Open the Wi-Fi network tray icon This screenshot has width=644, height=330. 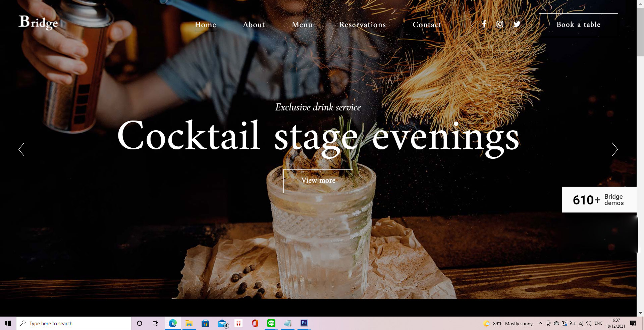click(581, 323)
